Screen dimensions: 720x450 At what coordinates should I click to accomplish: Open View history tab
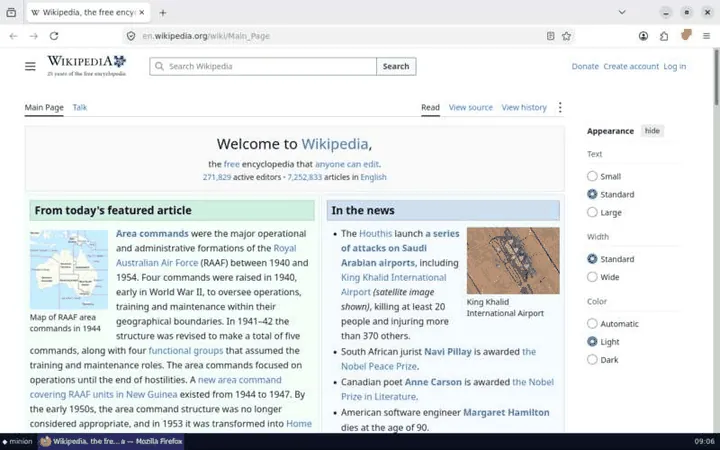524,107
